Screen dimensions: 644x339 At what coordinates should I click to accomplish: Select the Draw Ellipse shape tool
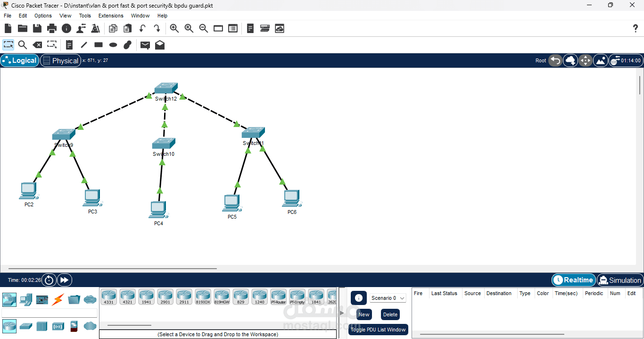[x=113, y=44]
